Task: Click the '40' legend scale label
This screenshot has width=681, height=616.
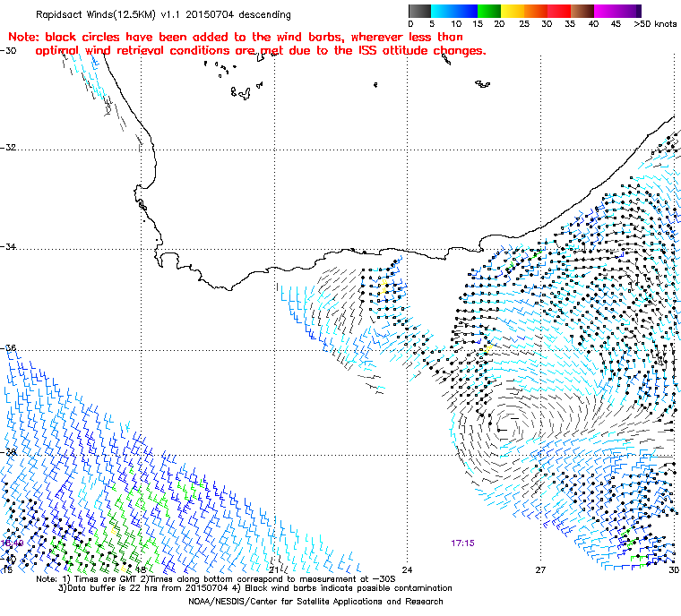Action: [x=593, y=24]
